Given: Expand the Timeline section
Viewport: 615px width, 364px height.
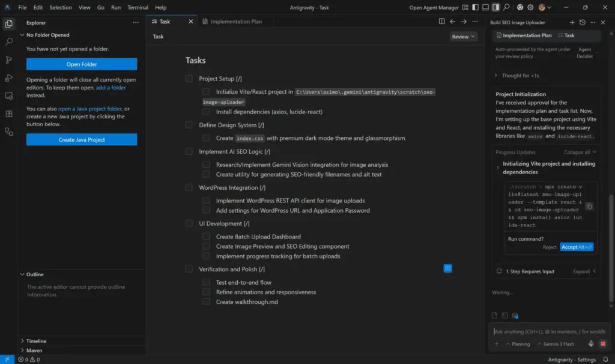Looking at the screenshot, I should tap(36, 341).
